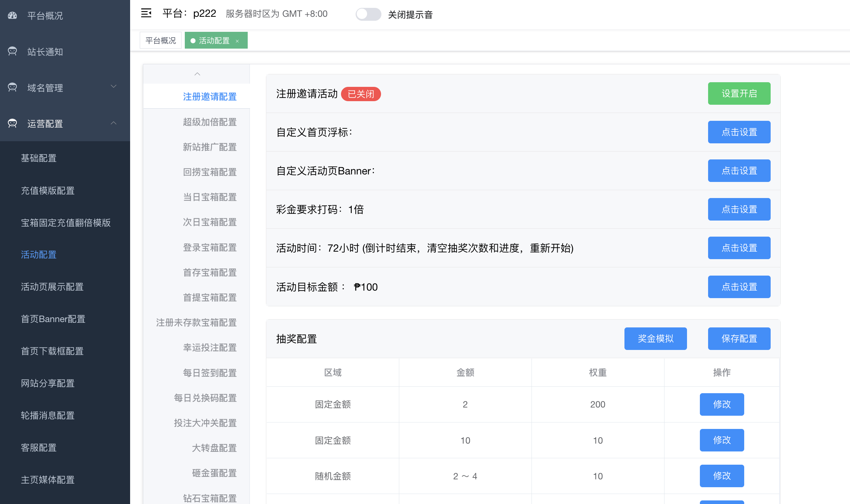Viewport: 850px width, 504px height.
Task: Click the 金额 column header
Action: click(465, 372)
